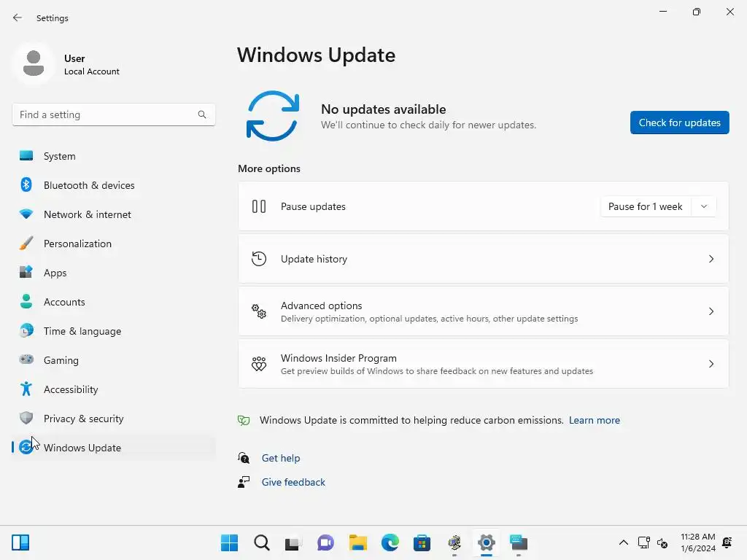Click the Network wifi icon
The width and height of the screenshot is (747, 560).
tap(26, 214)
